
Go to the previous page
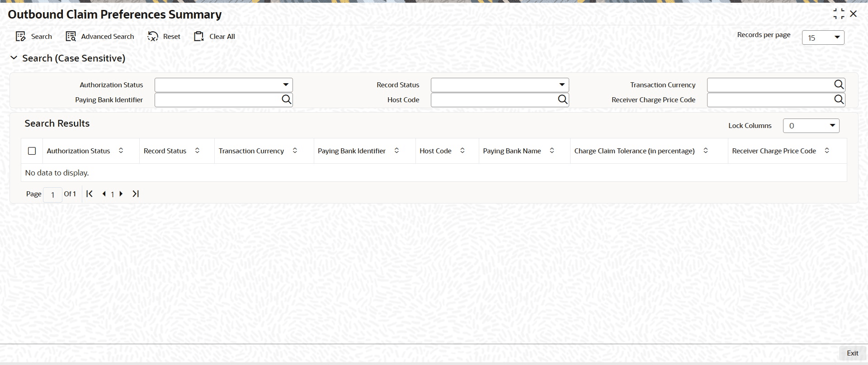[x=104, y=194]
